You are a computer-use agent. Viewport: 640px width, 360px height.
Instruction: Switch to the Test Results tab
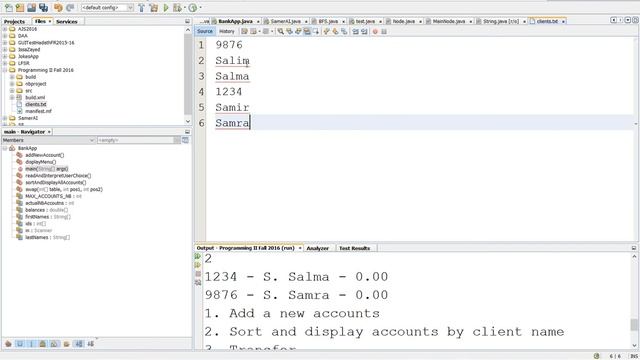(x=354, y=248)
